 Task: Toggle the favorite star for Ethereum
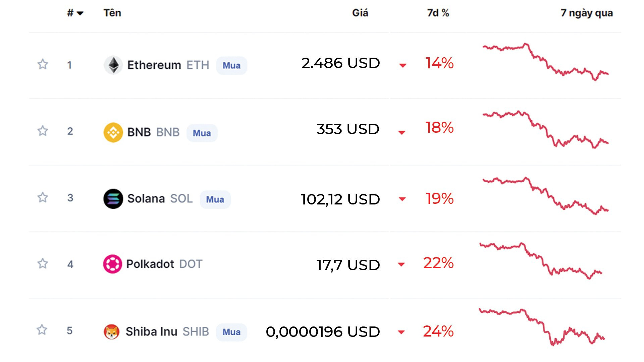click(x=43, y=64)
